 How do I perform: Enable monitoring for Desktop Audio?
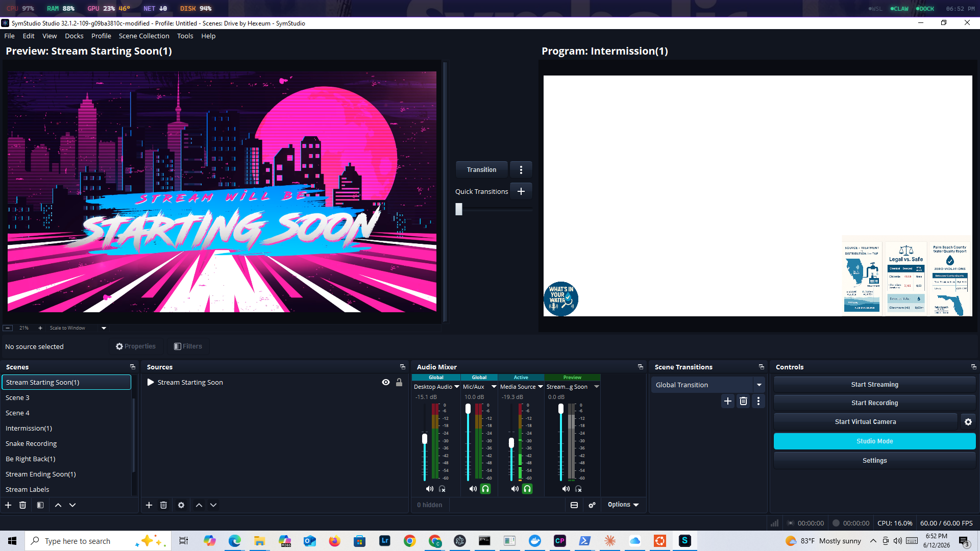point(442,489)
